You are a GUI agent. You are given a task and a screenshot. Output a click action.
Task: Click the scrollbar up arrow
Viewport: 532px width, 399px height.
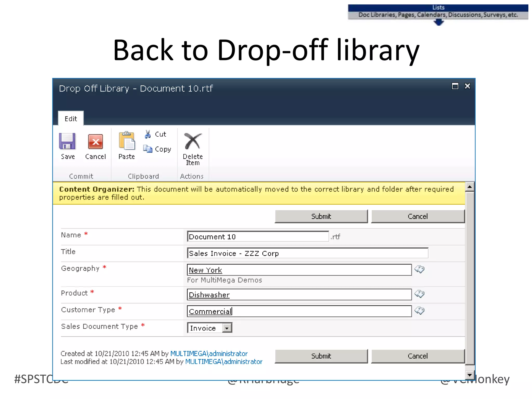click(469, 187)
